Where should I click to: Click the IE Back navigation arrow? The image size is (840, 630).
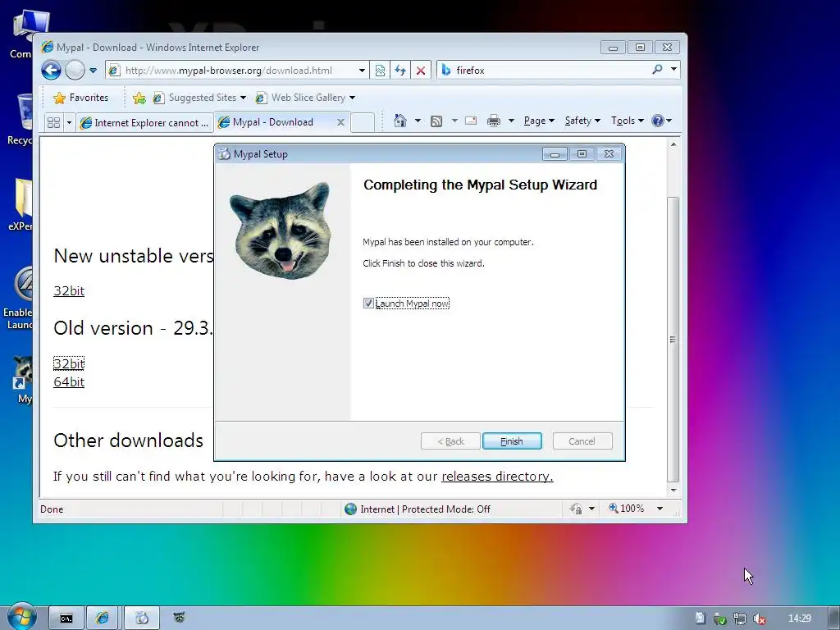pyautogui.click(x=51, y=71)
